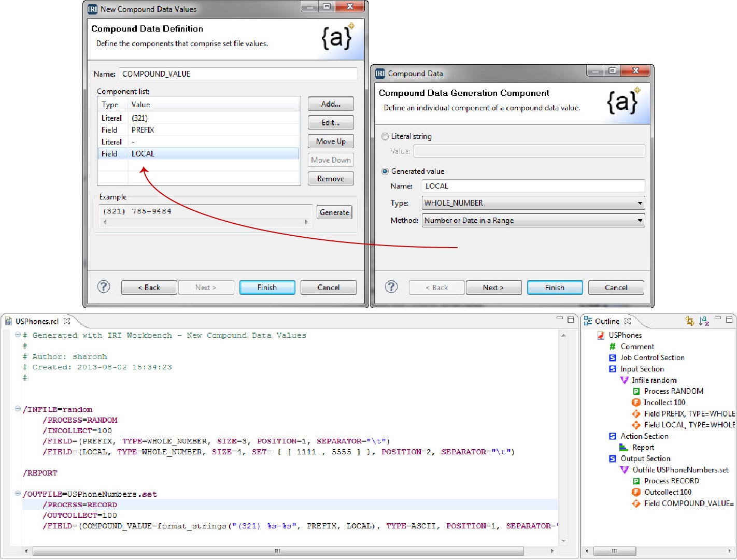Viewport: 737px width, 560px height.
Task: Click Remove button in component list
Action: [331, 179]
